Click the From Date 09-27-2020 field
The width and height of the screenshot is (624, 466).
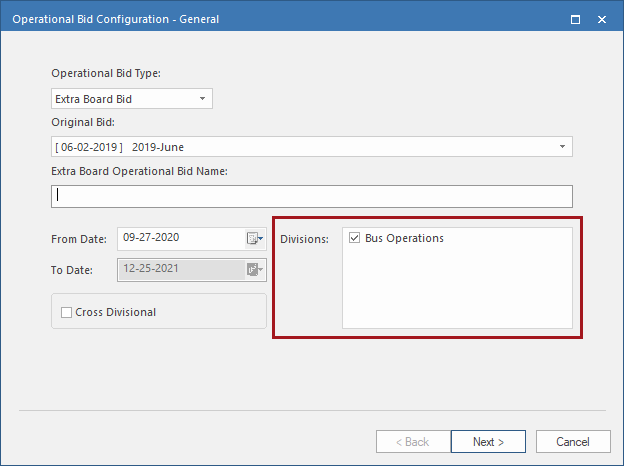pos(192,239)
